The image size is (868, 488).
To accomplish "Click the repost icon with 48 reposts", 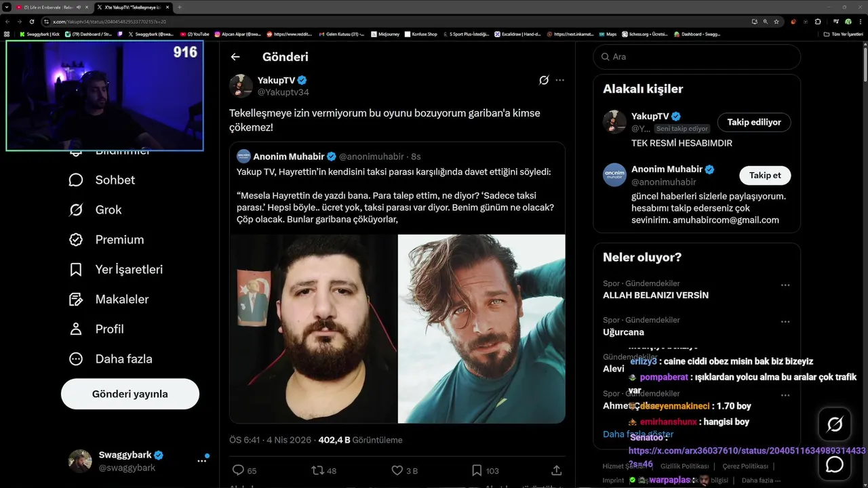I will 317,470.
